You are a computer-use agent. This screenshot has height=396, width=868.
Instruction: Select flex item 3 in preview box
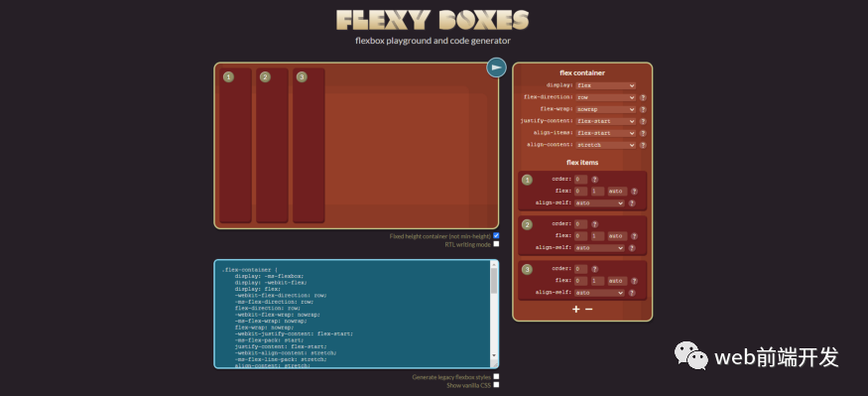coord(309,146)
